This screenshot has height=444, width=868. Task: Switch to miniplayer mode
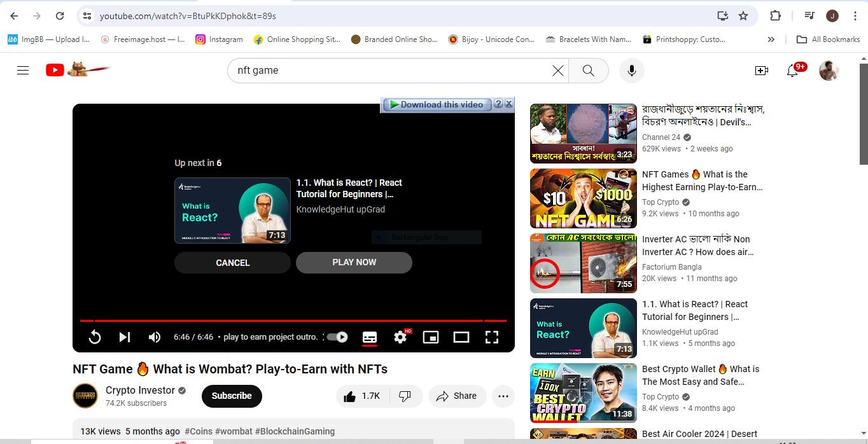tap(431, 337)
